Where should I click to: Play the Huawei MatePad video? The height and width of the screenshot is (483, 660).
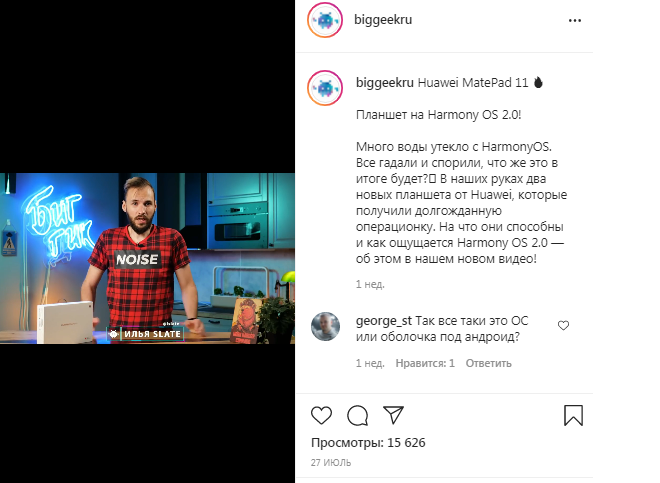pyautogui.click(x=147, y=258)
